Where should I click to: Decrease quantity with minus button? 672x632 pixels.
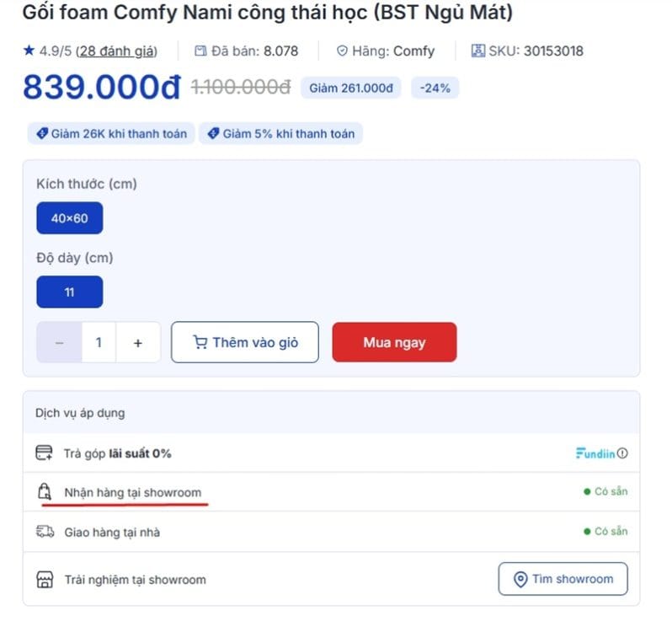coord(59,343)
